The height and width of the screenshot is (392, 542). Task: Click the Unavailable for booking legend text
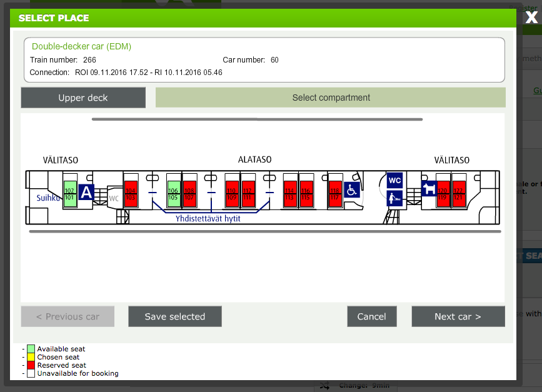pyautogui.click(x=78, y=373)
